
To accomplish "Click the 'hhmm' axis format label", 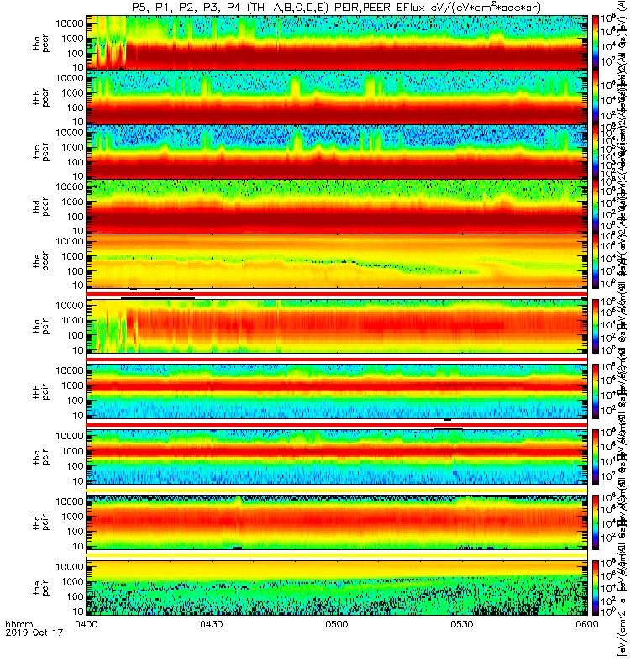I will tap(18, 624).
